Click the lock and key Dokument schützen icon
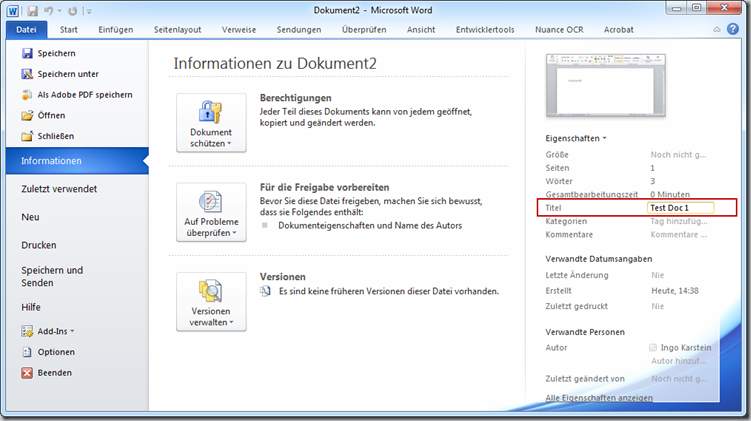751x421 pixels. tap(210, 112)
